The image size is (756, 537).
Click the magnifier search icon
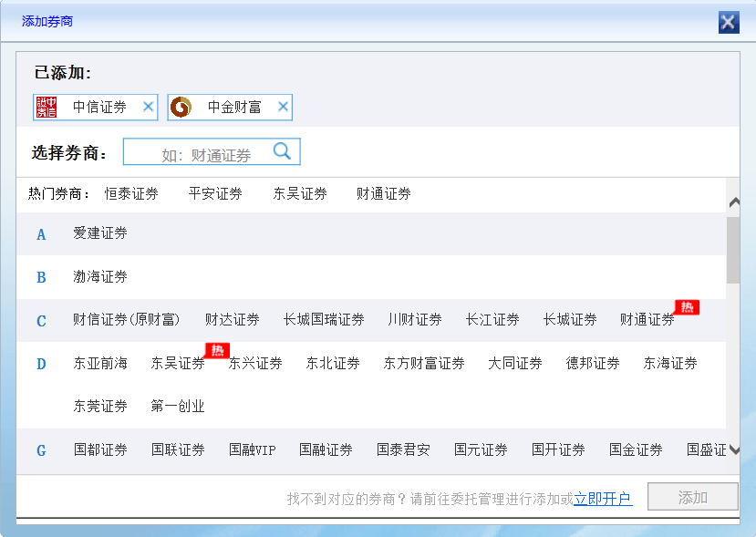282,151
